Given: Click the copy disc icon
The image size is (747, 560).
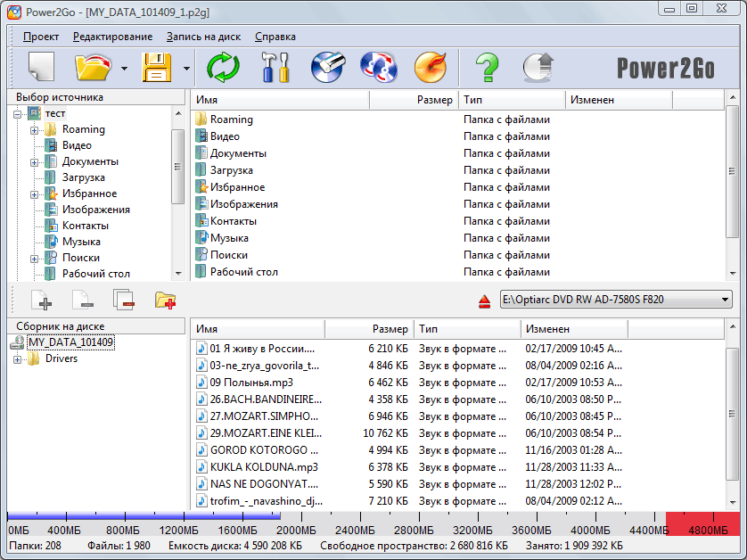Looking at the screenshot, I should click(379, 67).
